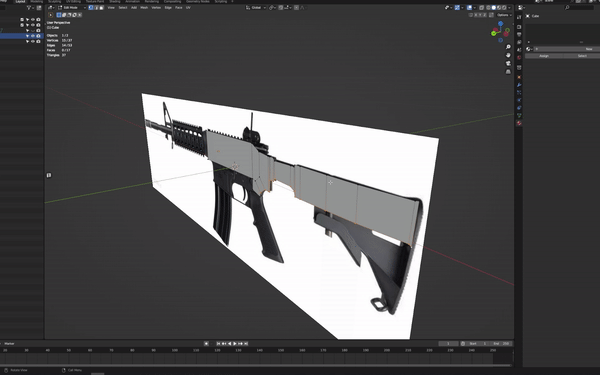The height and width of the screenshot is (375, 600).
Task: Open the 3D viewport editor type dropdown
Action: [51, 8]
